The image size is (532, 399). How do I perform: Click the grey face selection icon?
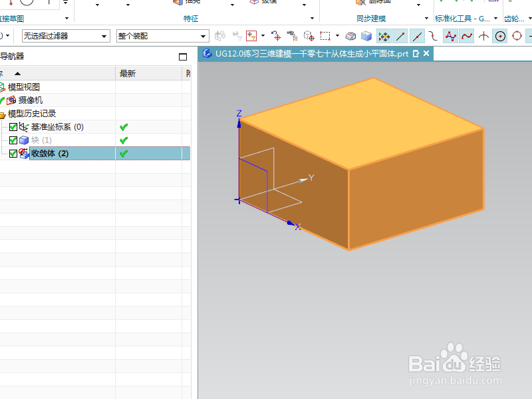(350, 36)
